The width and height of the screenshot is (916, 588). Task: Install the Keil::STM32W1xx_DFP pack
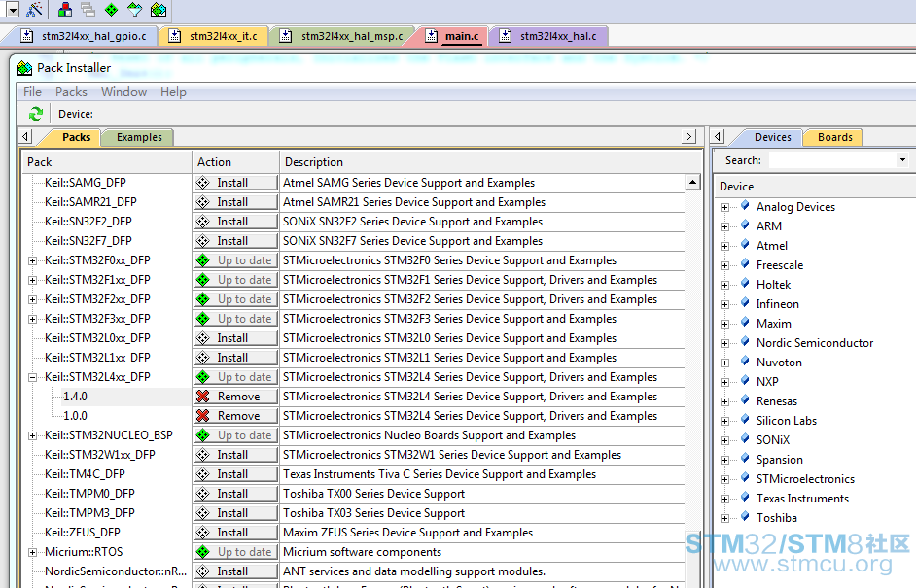235,455
